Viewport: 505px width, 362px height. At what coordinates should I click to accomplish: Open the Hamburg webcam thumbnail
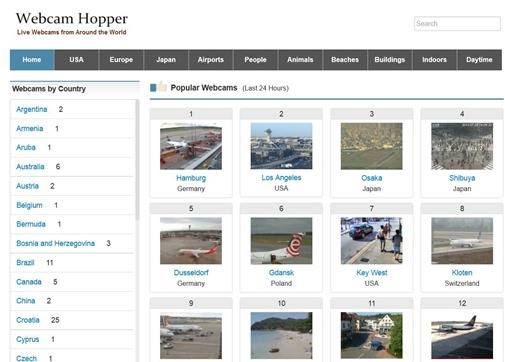191,146
